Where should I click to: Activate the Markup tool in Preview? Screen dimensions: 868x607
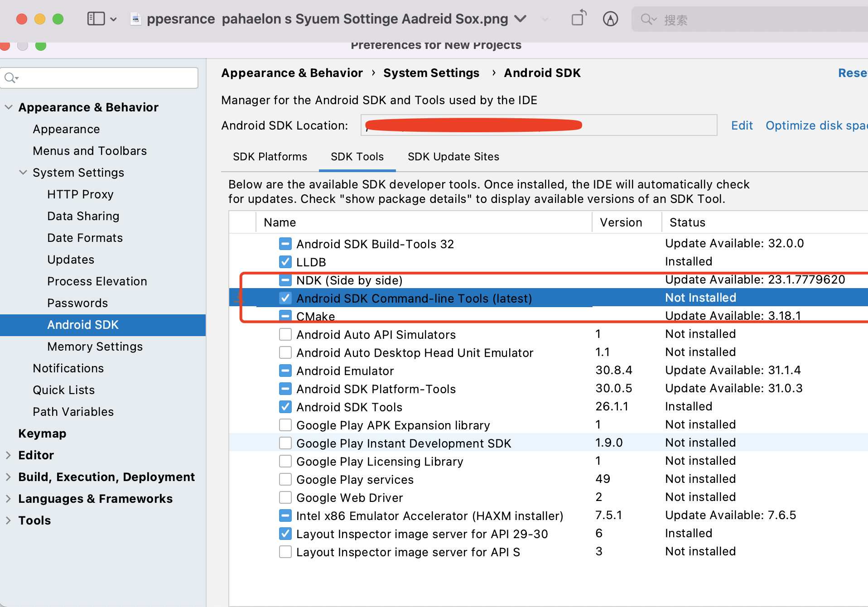click(x=610, y=19)
